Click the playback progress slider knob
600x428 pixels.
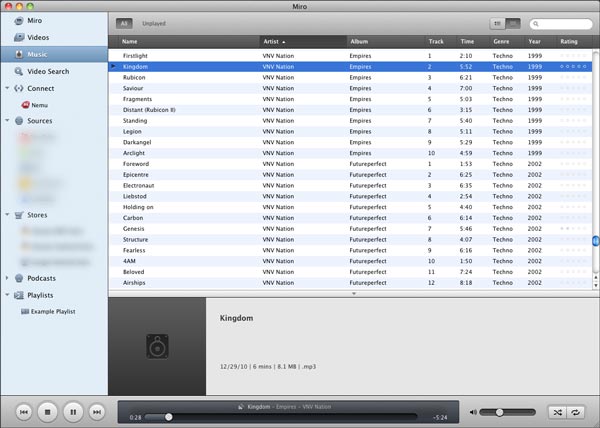(168, 417)
